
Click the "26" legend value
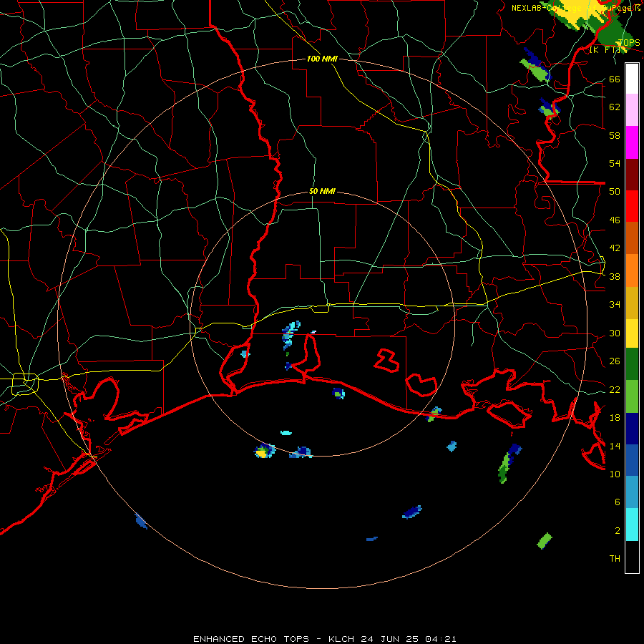pos(615,361)
